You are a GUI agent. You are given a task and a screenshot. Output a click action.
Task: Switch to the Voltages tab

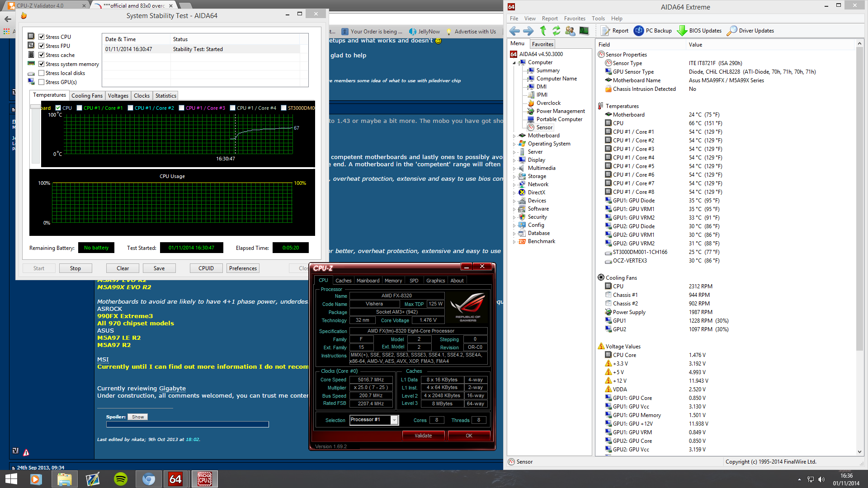tap(118, 96)
